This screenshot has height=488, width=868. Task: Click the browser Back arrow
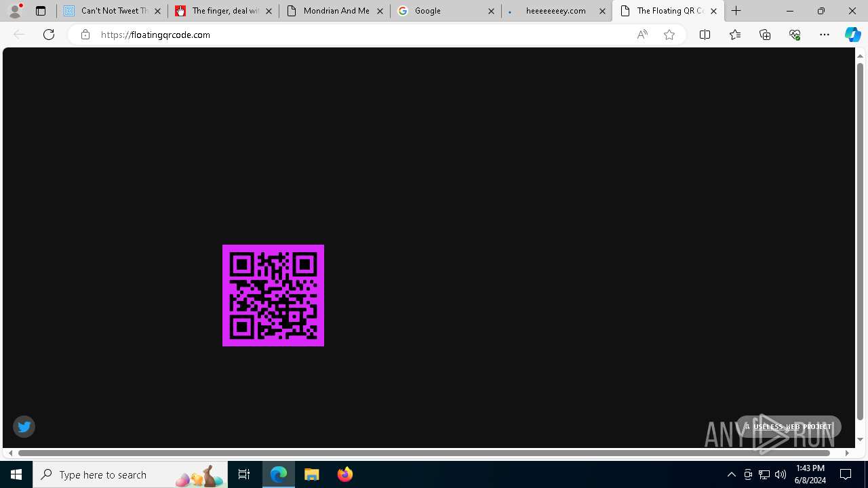tap(19, 35)
